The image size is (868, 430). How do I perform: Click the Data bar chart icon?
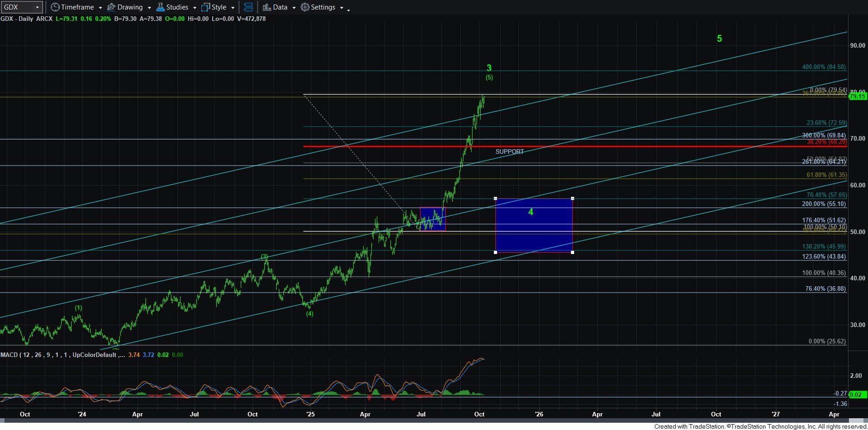tap(267, 7)
